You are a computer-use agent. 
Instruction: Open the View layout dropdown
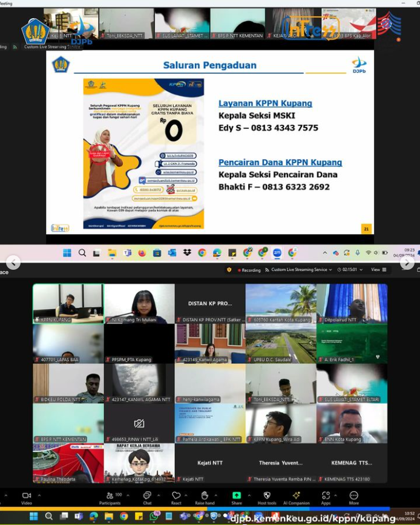click(x=377, y=270)
